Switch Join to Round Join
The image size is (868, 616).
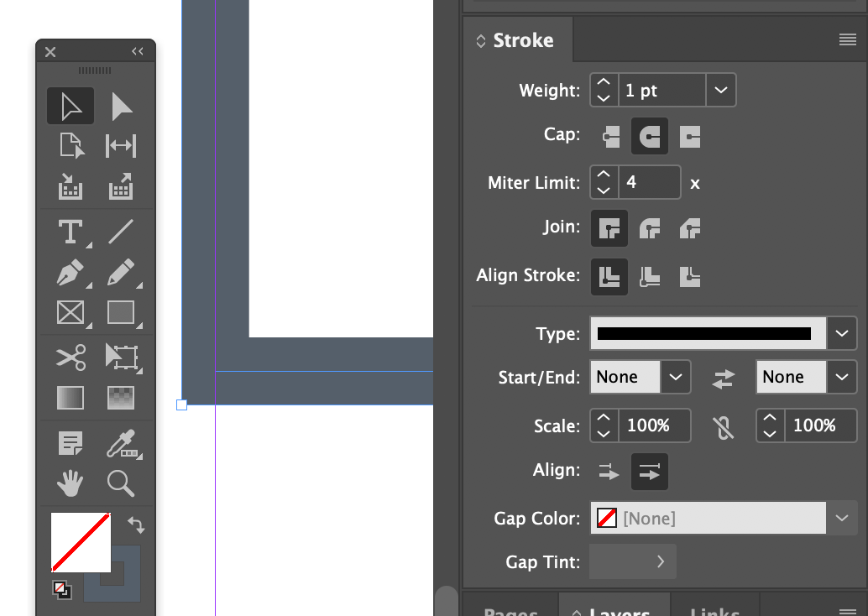click(649, 227)
